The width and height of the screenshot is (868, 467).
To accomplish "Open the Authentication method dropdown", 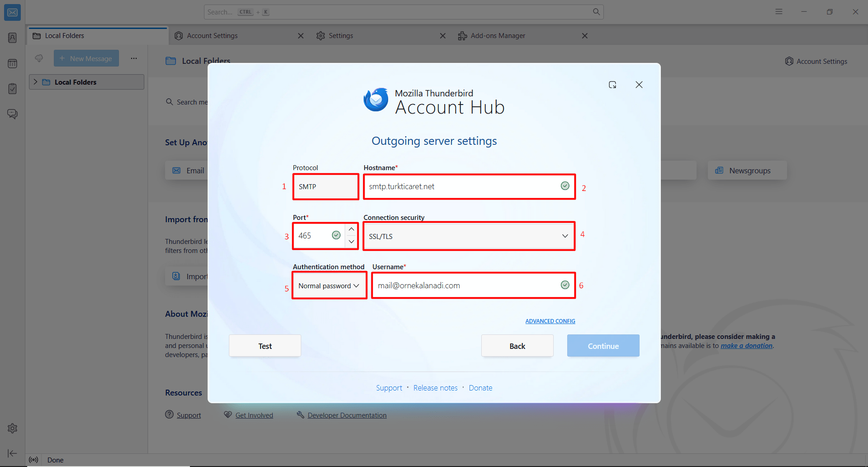I will point(329,286).
